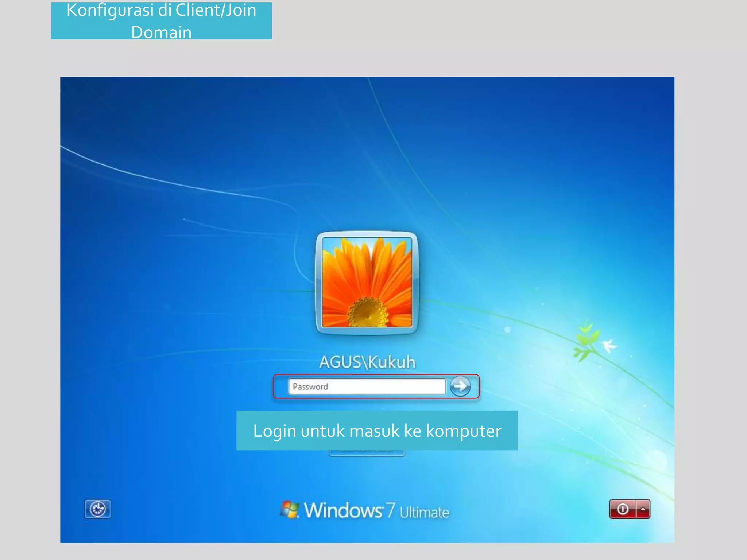Select the orange flower user picture

367,283
